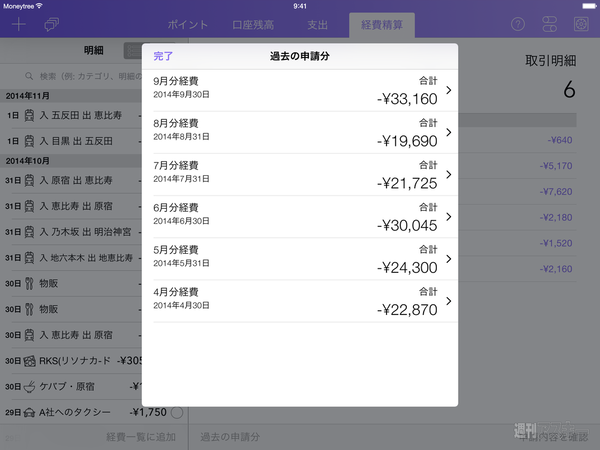Click the search field 検索
Image resolution: width=600 pixels, height=450 pixels.
84,76
